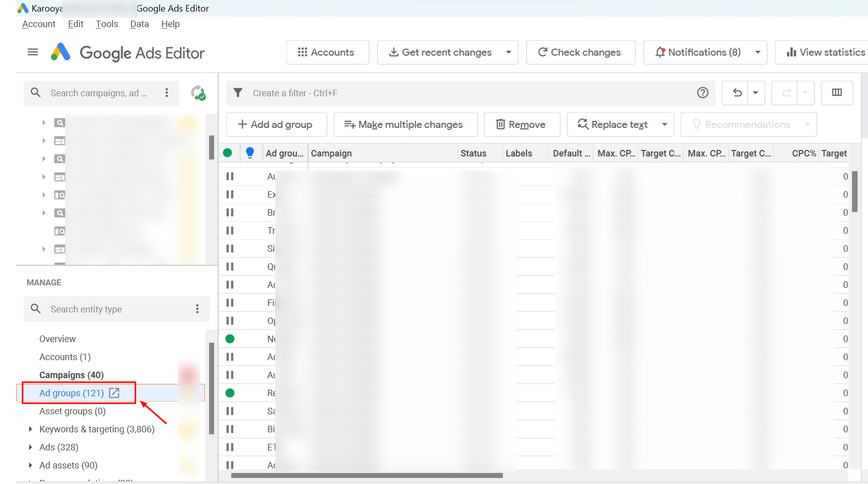The height and width of the screenshot is (484, 868).
Task: Open the column chooser icon
Action: (x=837, y=93)
